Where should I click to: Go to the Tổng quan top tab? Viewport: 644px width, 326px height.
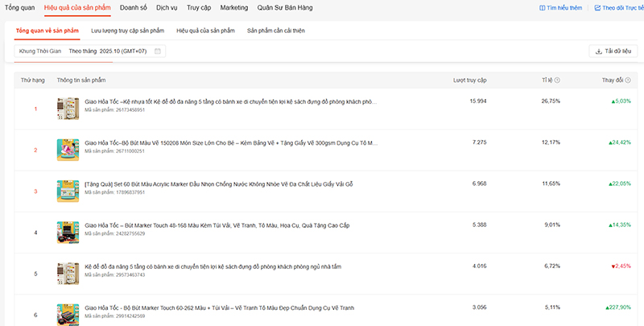tap(19, 7)
